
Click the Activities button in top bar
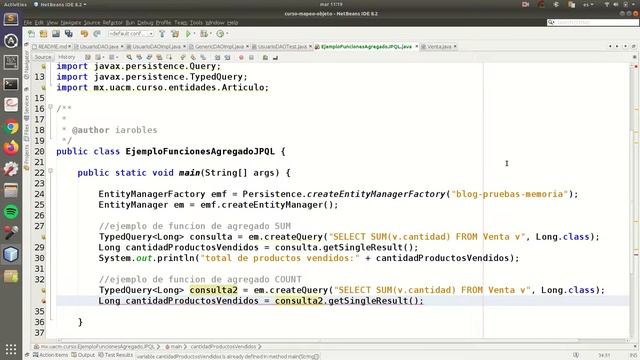(x=15, y=4)
